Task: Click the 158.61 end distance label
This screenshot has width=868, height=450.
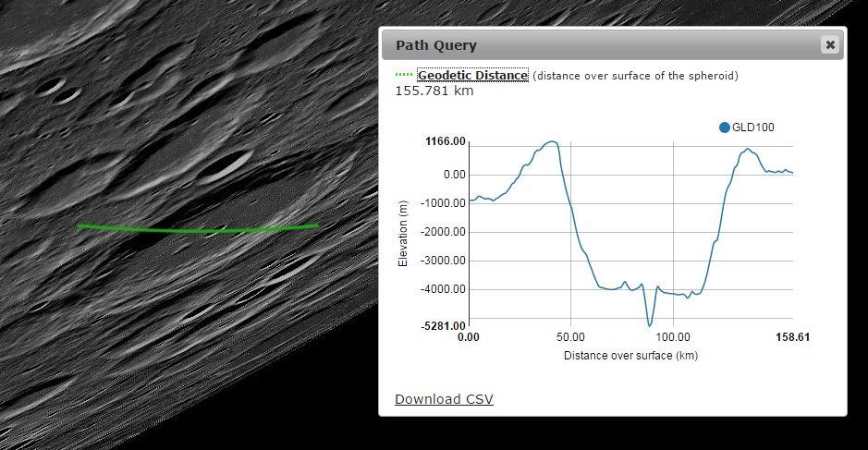Action: click(792, 338)
